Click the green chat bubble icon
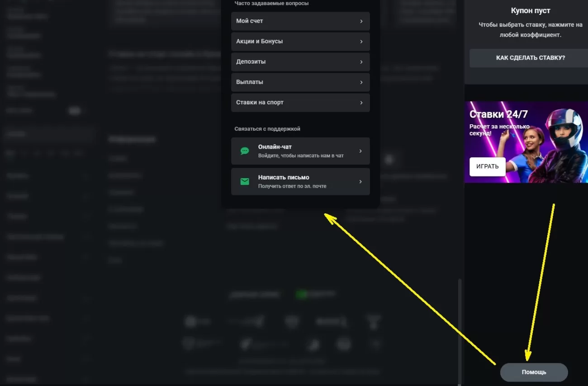Image resolution: width=588 pixels, height=386 pixels. pos(245,151)
